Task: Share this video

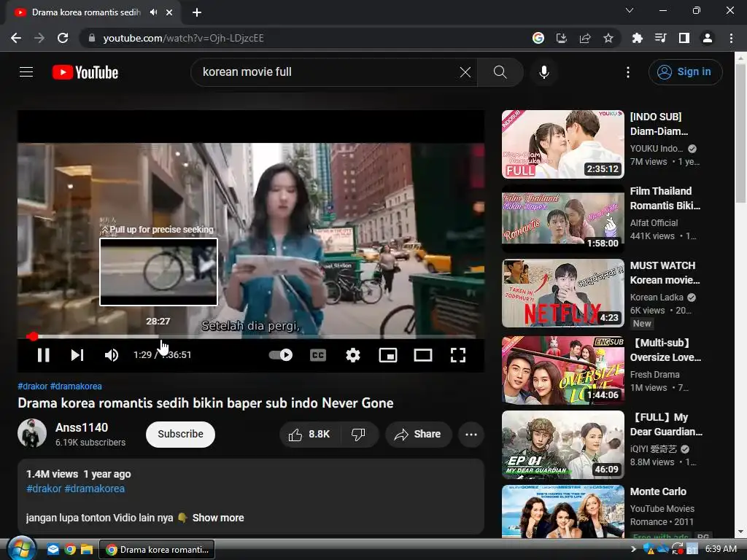Action: (x=418, y=435)
